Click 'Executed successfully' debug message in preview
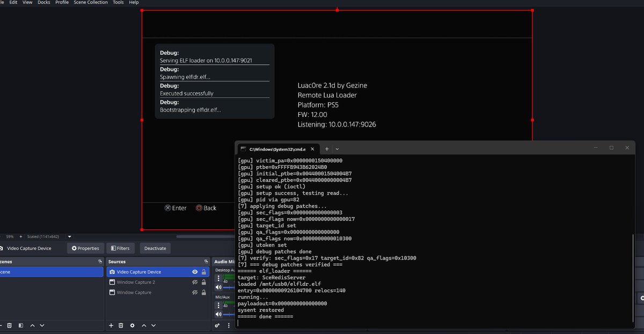644x334 pixels. point(187,93)
